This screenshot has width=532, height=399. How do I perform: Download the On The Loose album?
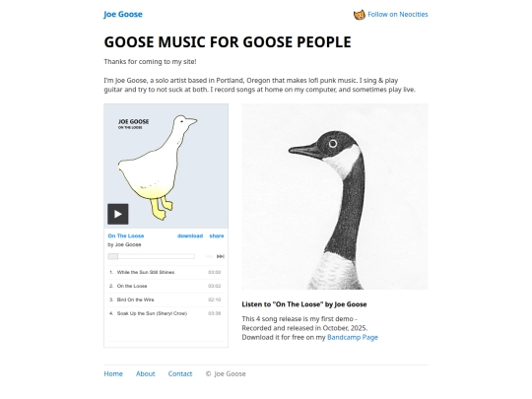click(190, 235)
